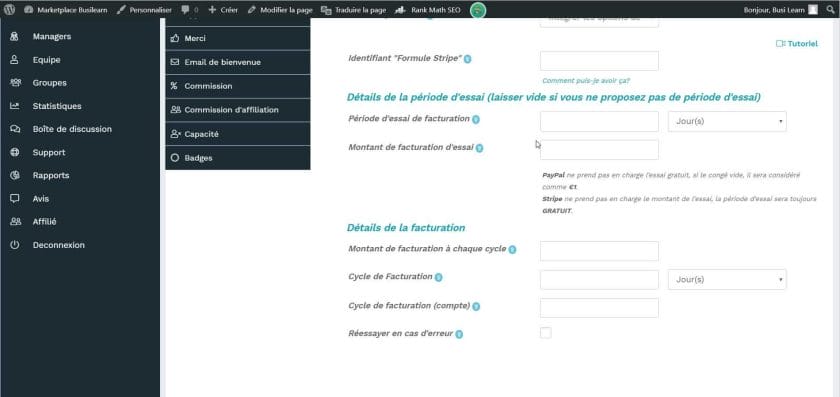Click the user avatar in admin bar
This screenshot has height=397, width=840.
813,10
